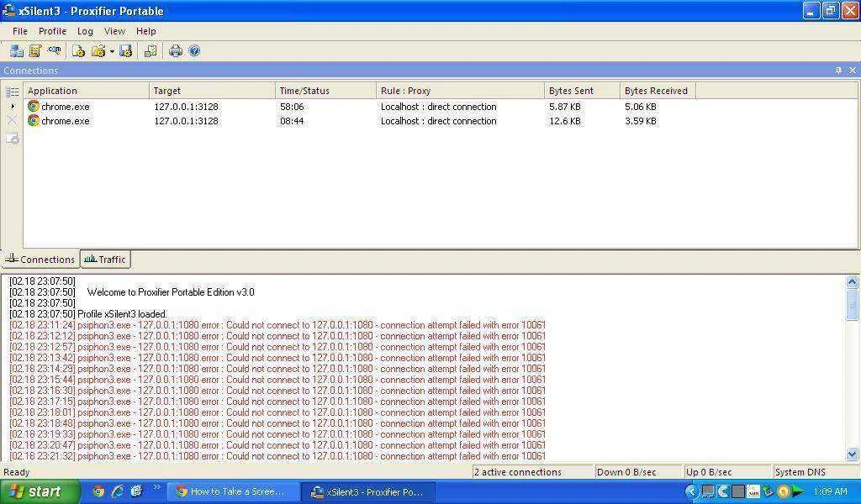Select the Connections tab
Image resolution: width=861 pixels, height=504 pixels.
click(40, 260)
